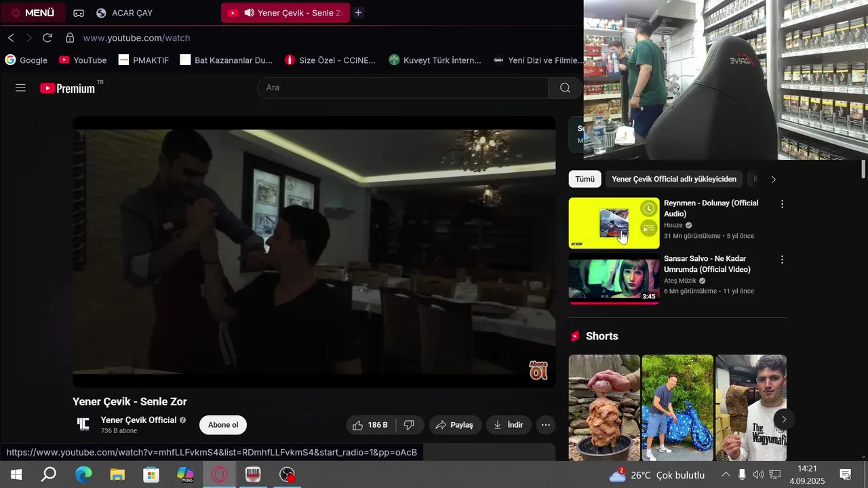Open Windows taskbar search magnifier
Screen dimensions: 868x488
coord(49,474)
